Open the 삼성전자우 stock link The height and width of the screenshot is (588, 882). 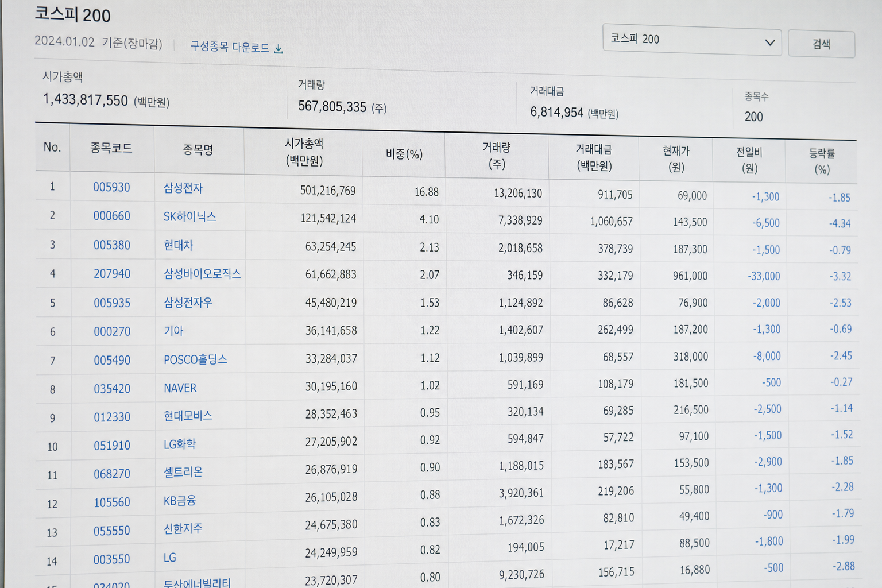coord(188,303)
